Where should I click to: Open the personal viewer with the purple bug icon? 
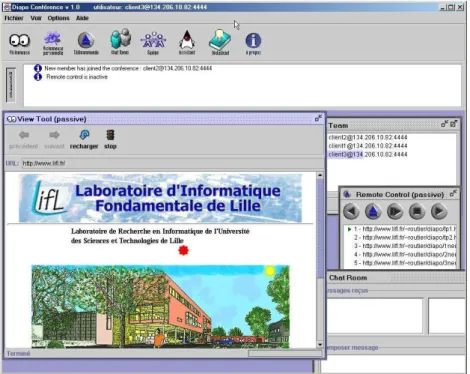[53, 43]
